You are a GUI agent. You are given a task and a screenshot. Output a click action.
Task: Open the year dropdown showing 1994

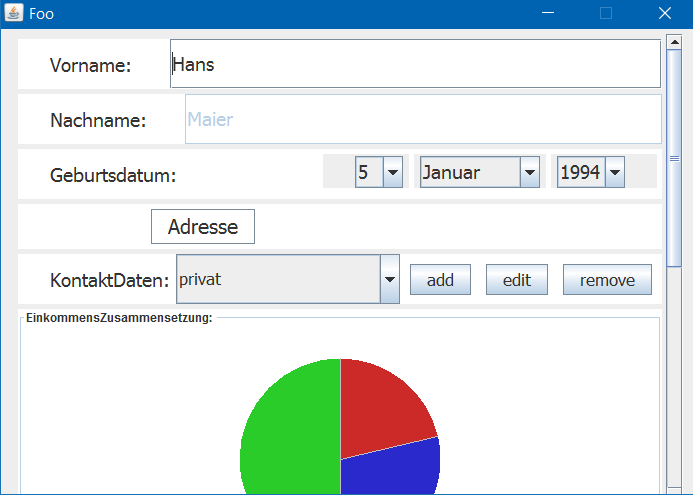point(590,172)
